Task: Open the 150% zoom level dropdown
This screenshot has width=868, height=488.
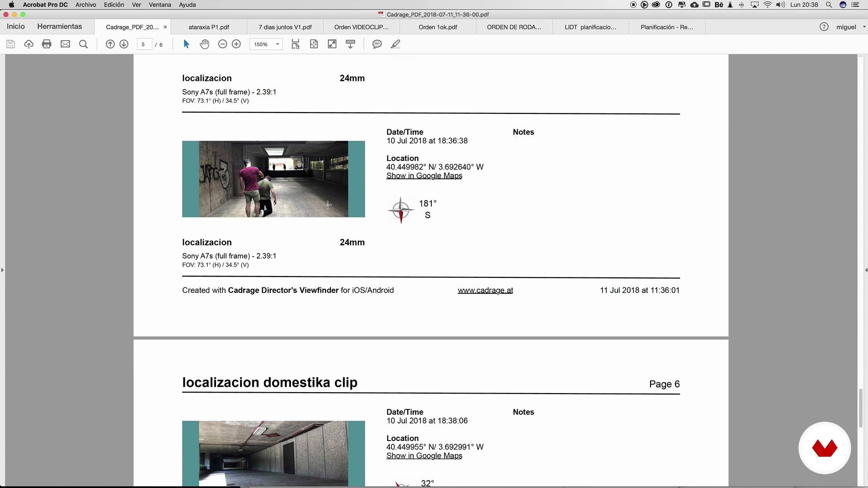Action: click(277, 44)
